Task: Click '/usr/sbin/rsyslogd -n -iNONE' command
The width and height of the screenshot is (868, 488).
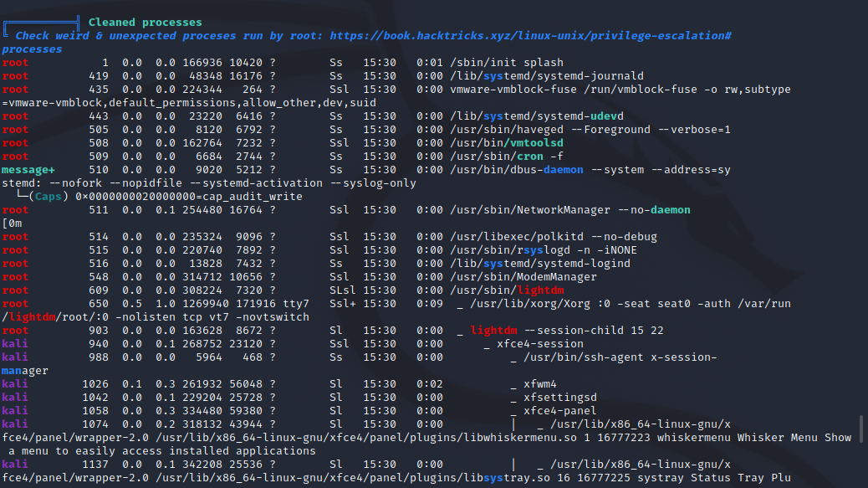Action: pyautogui.click(x=544, y=249)
